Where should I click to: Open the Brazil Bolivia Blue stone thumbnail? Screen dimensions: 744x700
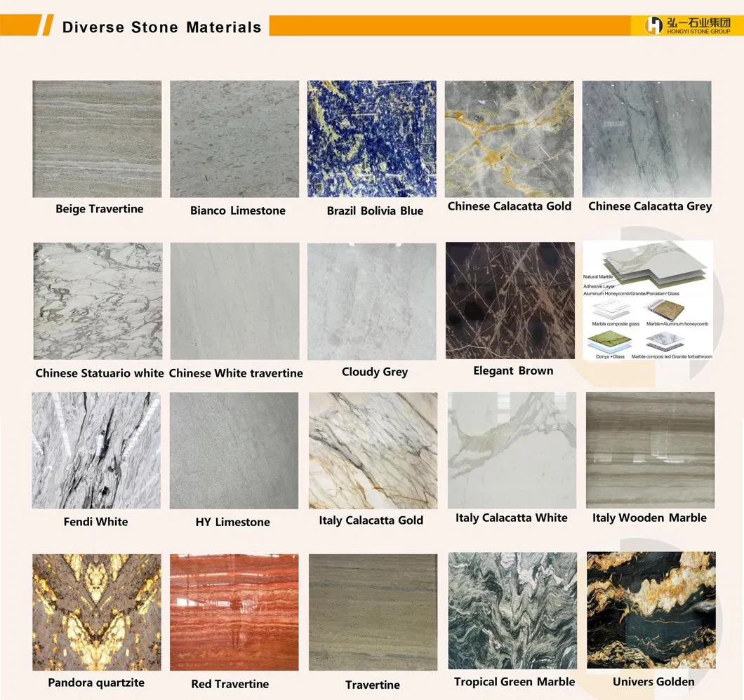click(371, 139)
